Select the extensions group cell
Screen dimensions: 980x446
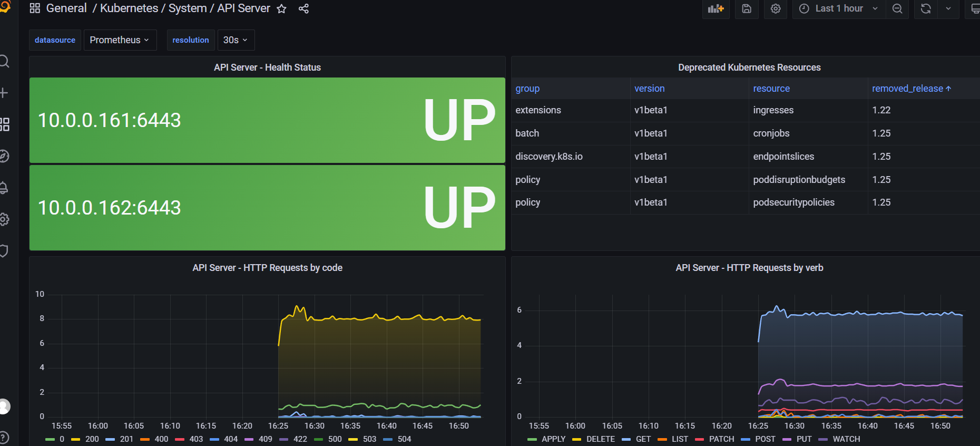coord(571,110)
